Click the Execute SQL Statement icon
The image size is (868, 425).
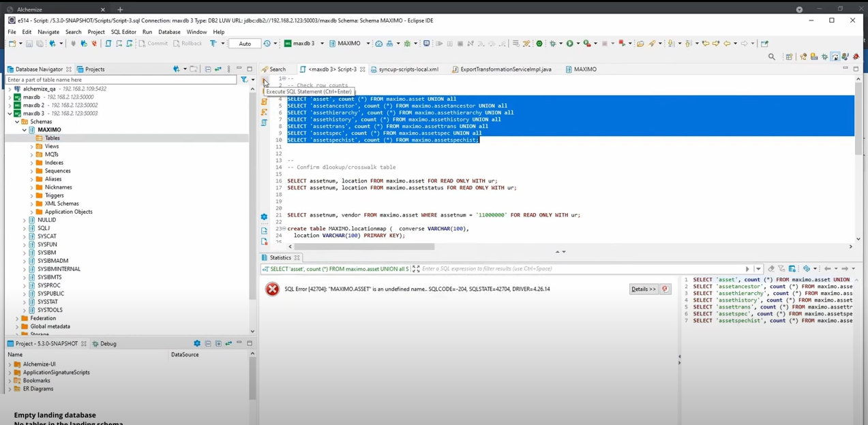click(x=265, y=81)
